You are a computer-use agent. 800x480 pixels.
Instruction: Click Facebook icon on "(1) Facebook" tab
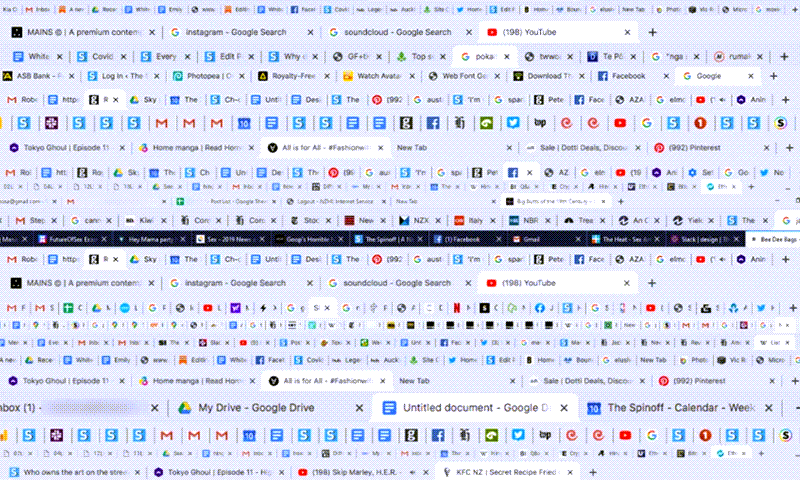pyautogui.click(x=438, y=239)
